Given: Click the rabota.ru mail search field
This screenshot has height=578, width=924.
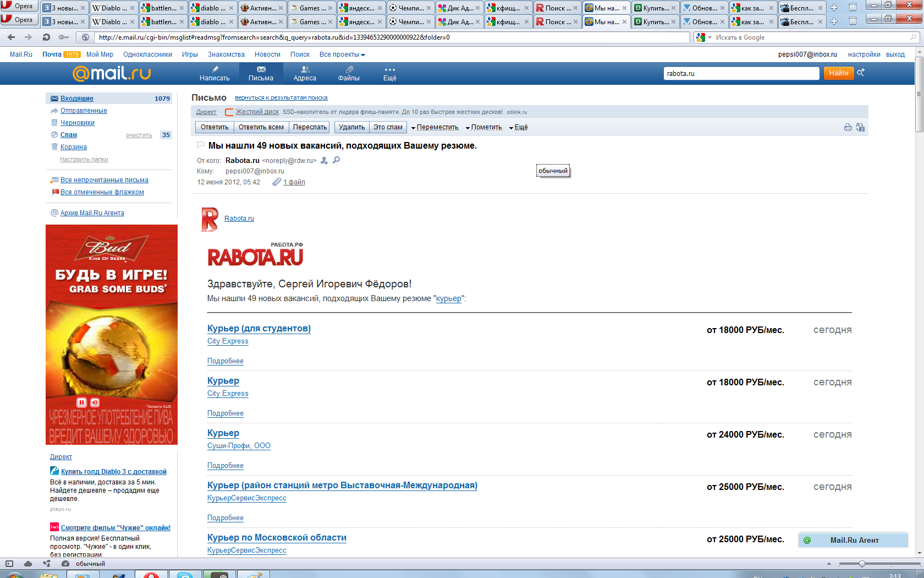Looking at the screenshot, I should pos(740,73).
